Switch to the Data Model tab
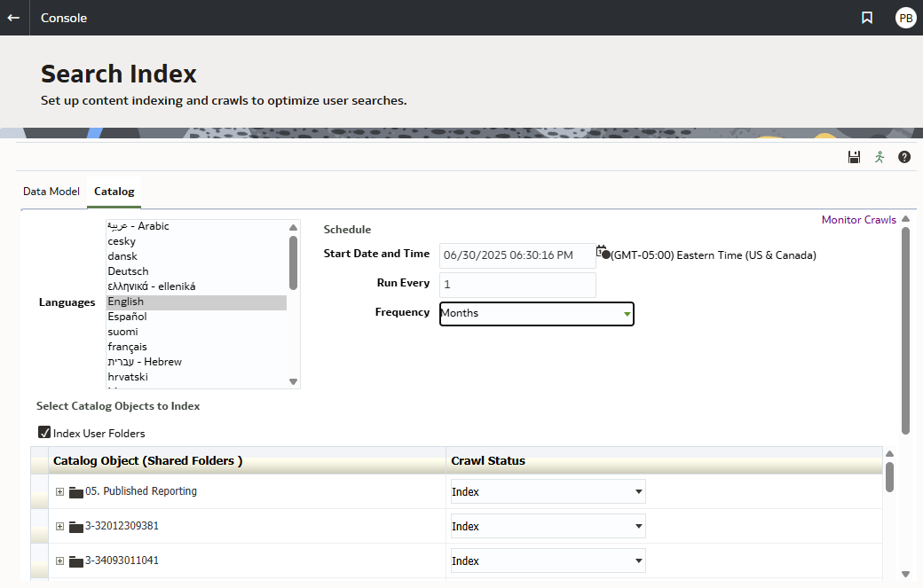923x588 pixels. (x=51, y=191)
